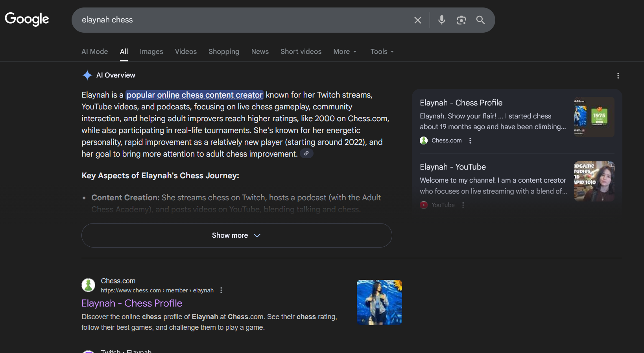Select the News tab
Image resolution: width=644 pixels, height=353 pixels.
(260, 52)
